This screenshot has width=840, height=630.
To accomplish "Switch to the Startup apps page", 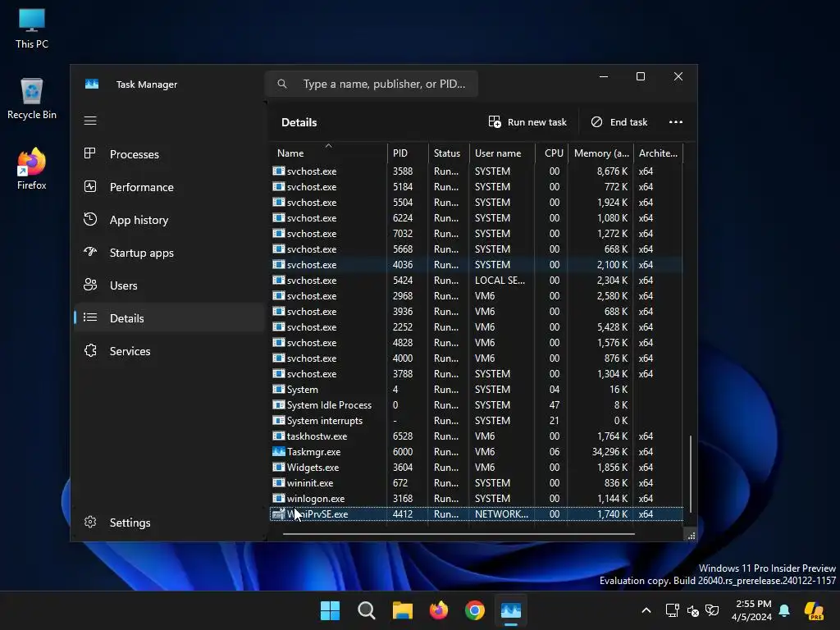I will [169, 253].
